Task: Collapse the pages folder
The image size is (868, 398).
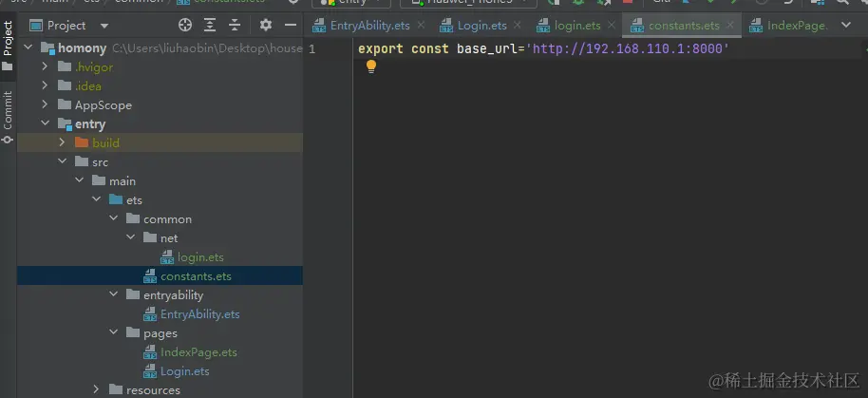Action: pyautogui.click(x=113, y=332)
